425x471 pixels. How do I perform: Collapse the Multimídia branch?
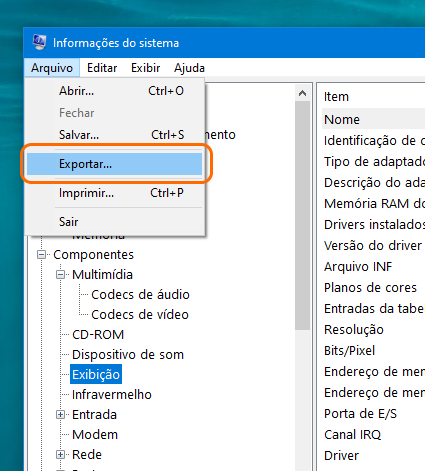[60, 275]
